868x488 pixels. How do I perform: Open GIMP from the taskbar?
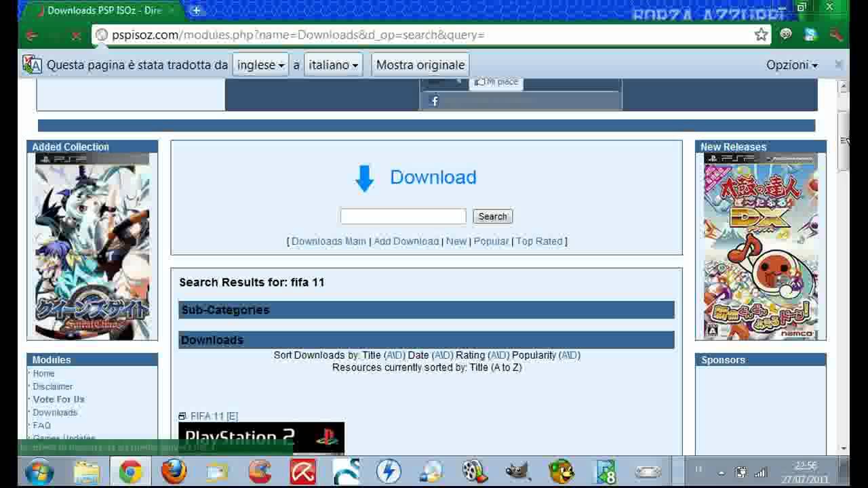[x=519, y=472]
